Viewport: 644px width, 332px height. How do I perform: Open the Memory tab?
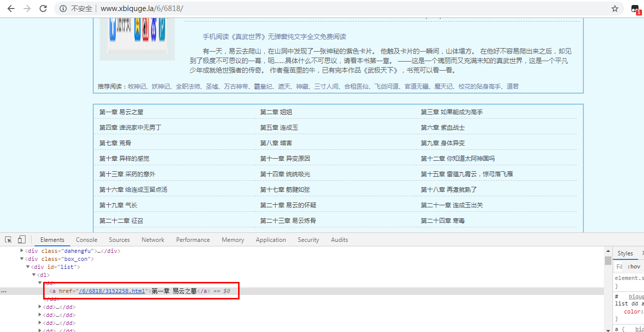(233, 240)
